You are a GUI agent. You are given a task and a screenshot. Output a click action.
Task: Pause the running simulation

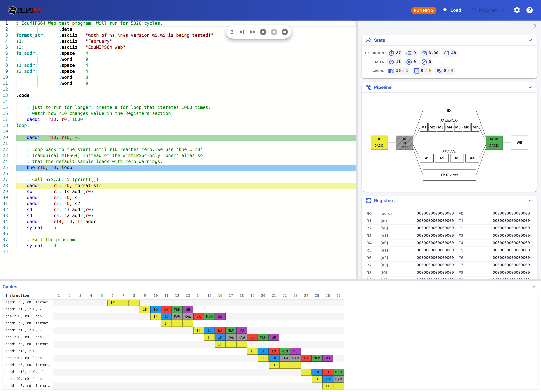click(x=274, y=32)
